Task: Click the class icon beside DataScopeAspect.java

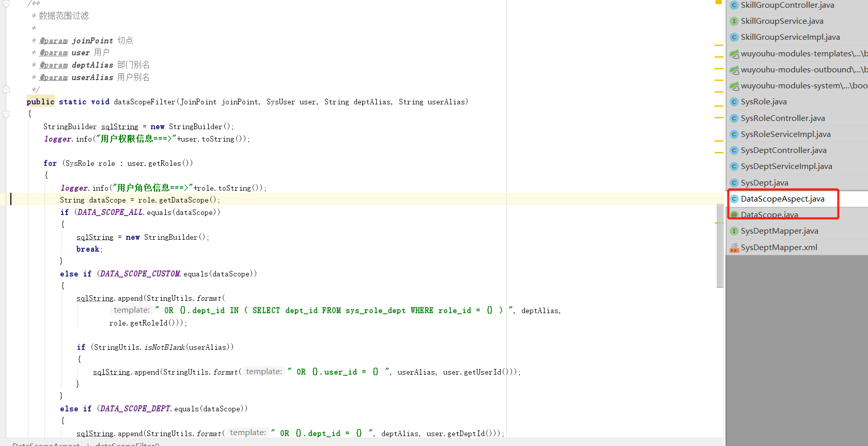Action: (x=734, y=199)
